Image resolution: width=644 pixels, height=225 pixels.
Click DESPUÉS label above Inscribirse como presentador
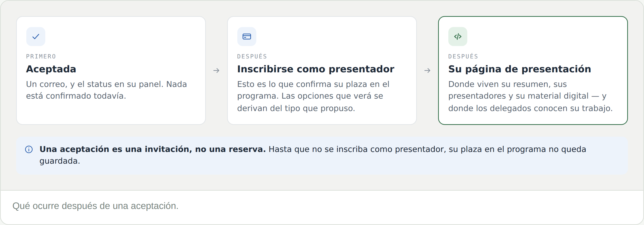(252, 56)
